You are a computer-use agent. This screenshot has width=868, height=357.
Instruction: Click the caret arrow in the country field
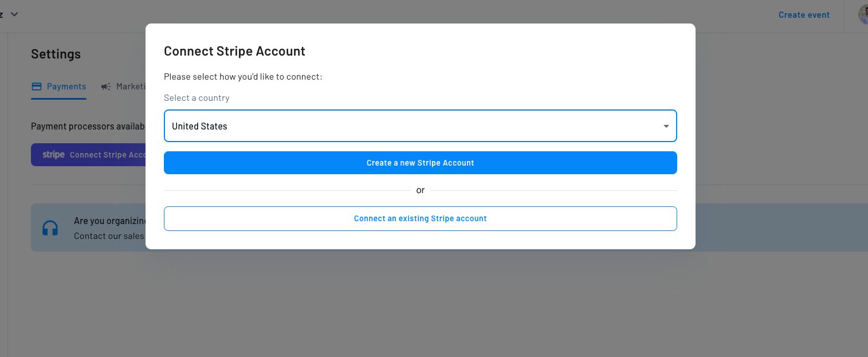coord(666,126)
